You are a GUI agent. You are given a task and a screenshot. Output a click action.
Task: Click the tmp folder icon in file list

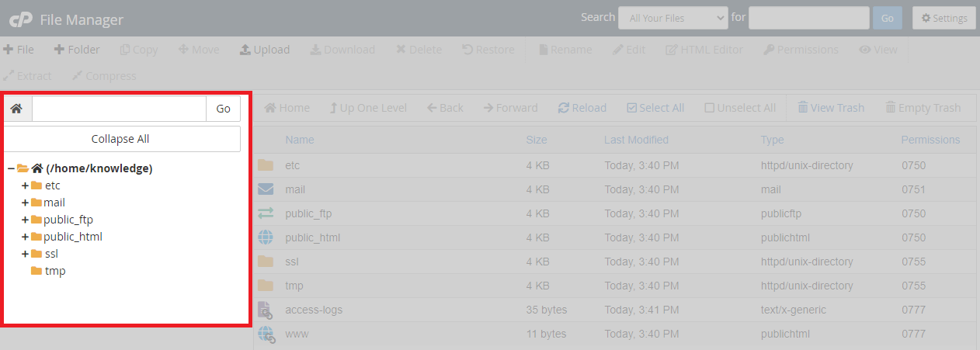tap(266, 285)
